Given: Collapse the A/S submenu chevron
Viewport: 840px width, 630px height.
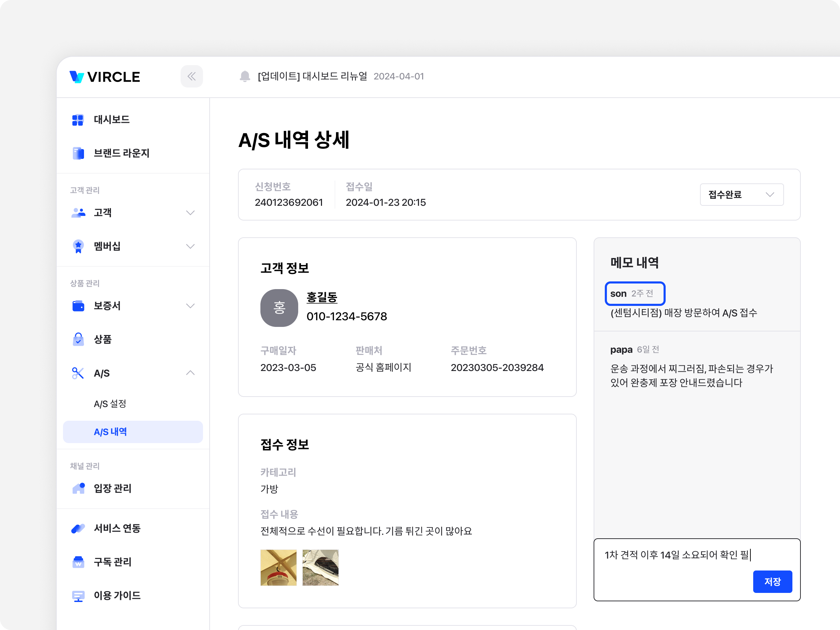Looking at the screenshot, I should pos(190,373).
